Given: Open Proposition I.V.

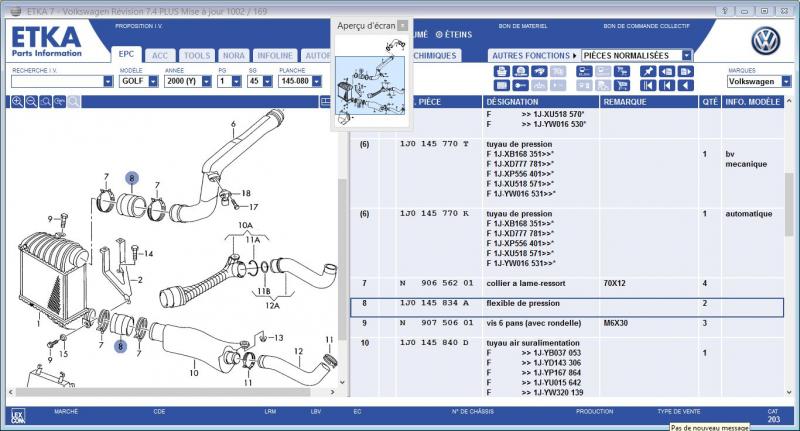Looking at the screenshot, I should [139, 26].
